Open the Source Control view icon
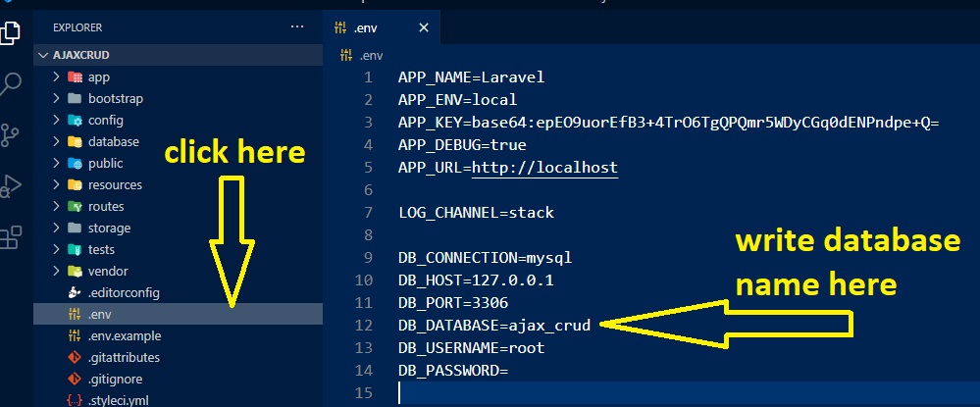The image size is (980, 407). click(11, 134)
